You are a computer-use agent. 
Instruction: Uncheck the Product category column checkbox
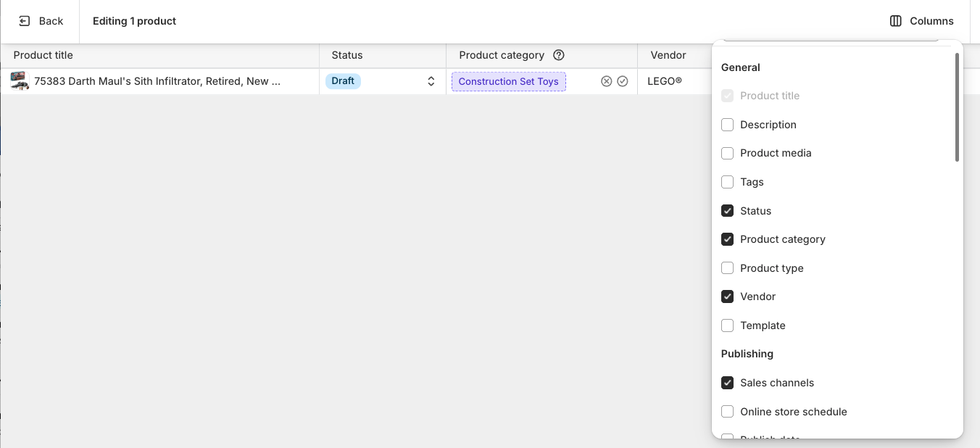(728, 239)
